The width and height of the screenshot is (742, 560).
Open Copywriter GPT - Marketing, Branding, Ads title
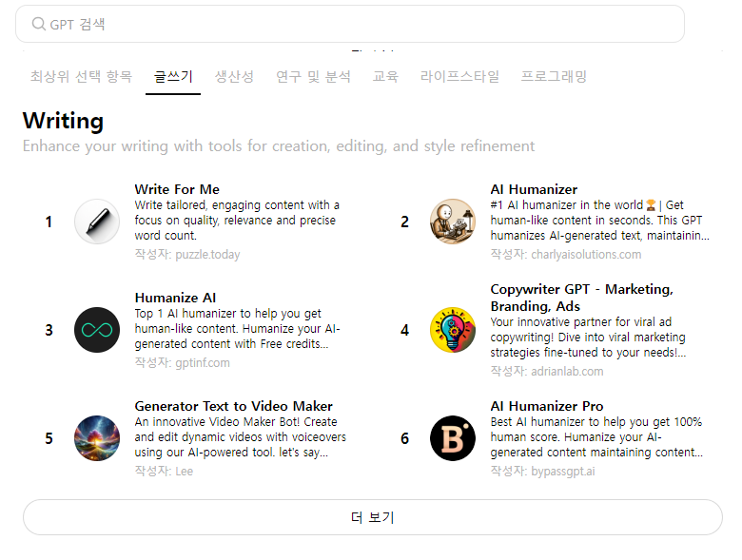click(581, 298)
